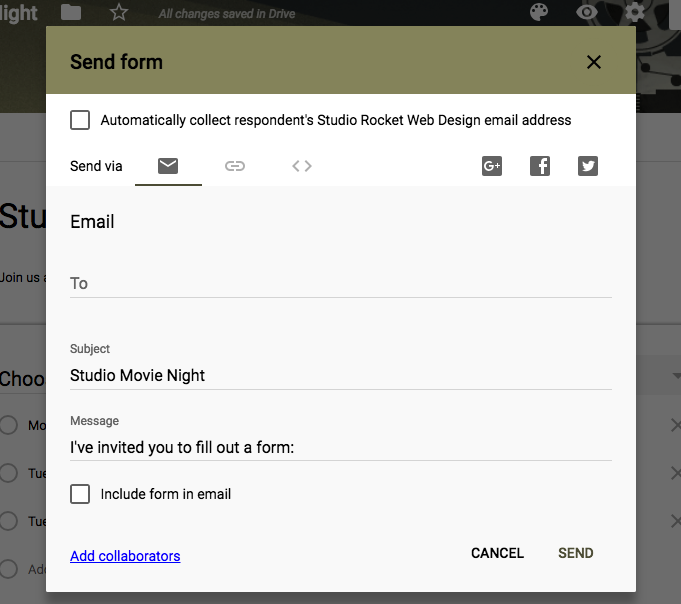Select the second Tue radio option behind dialog

point(9,521)
